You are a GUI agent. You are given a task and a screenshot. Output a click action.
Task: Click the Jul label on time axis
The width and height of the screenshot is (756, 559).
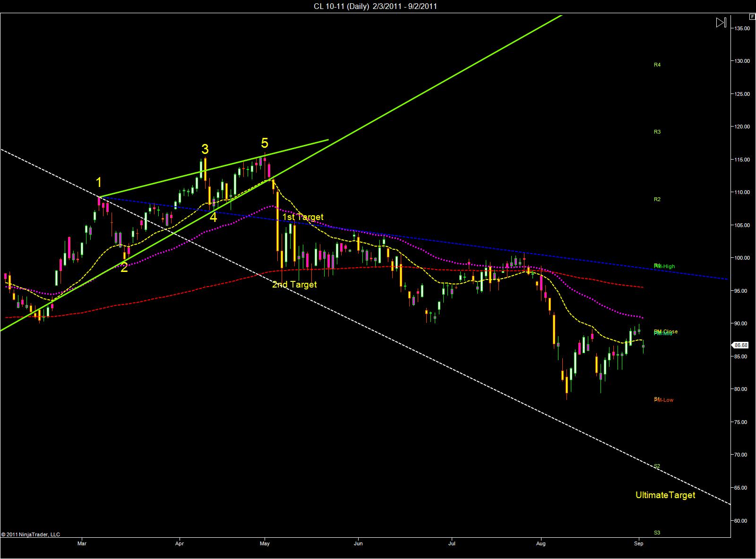(x=452, y=543)
